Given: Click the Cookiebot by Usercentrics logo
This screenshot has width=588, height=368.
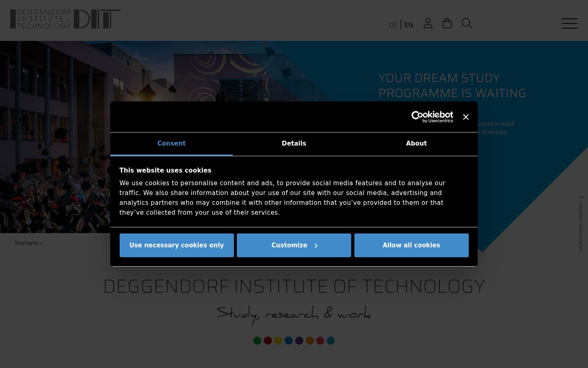Looking at the screenshot, I should pyautogui.click(x=432, y=117).
